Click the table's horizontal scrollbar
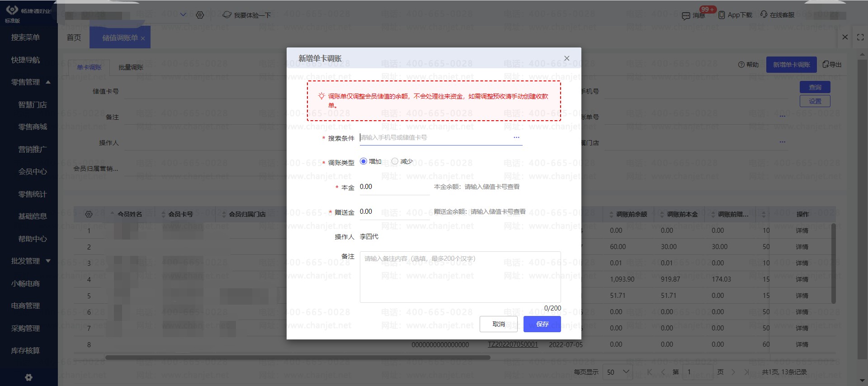 tap(298, 358)
